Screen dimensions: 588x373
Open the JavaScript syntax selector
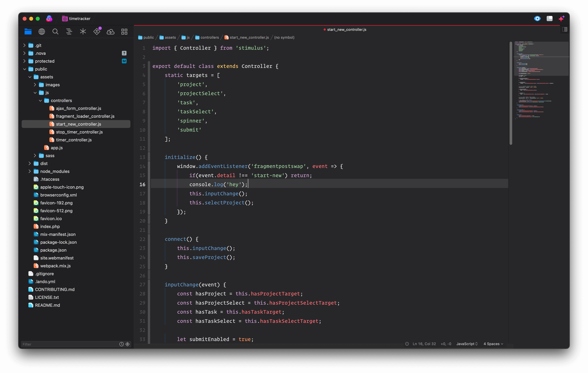[467, 344]
